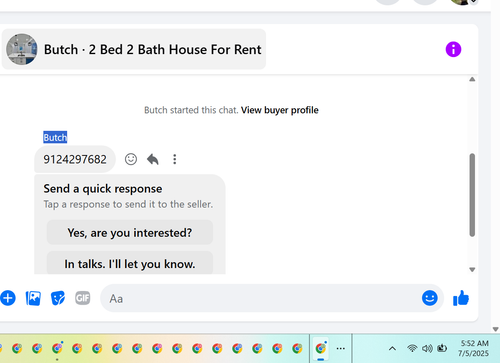Send quick response "In talks. I'll let you know."
500x363 pixels.
pyautogui.click(x=130, y=263)
